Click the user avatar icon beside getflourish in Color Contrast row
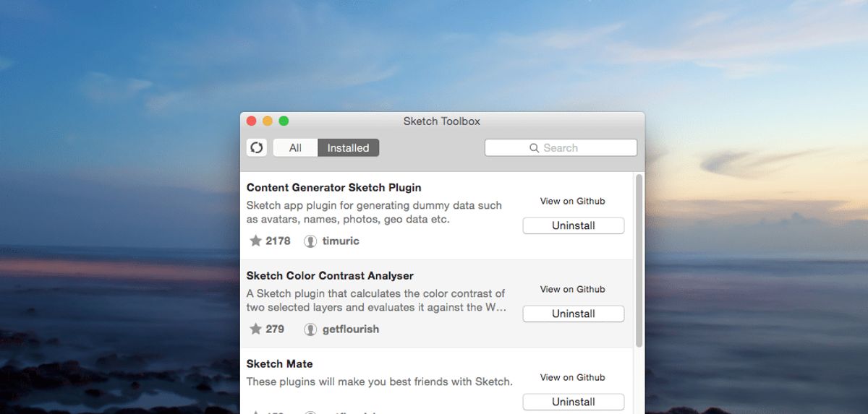 (310, 329)
